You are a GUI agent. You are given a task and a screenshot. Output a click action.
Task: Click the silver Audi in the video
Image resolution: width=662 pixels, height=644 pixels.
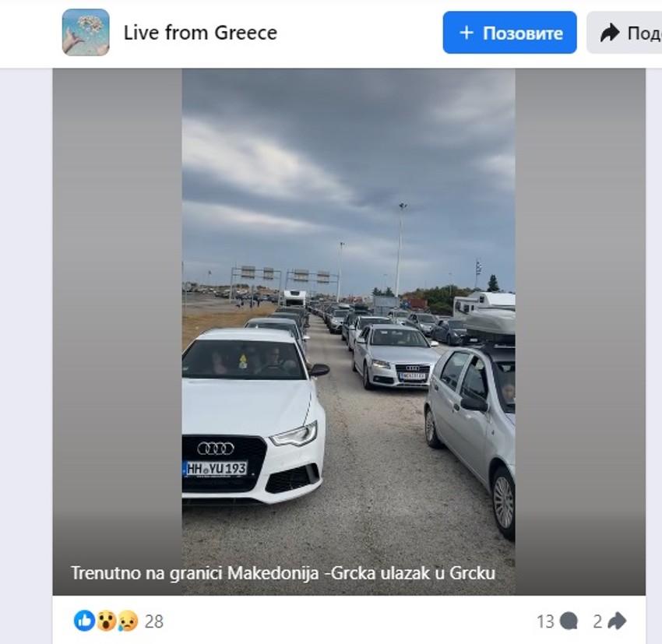click(395, 357)
